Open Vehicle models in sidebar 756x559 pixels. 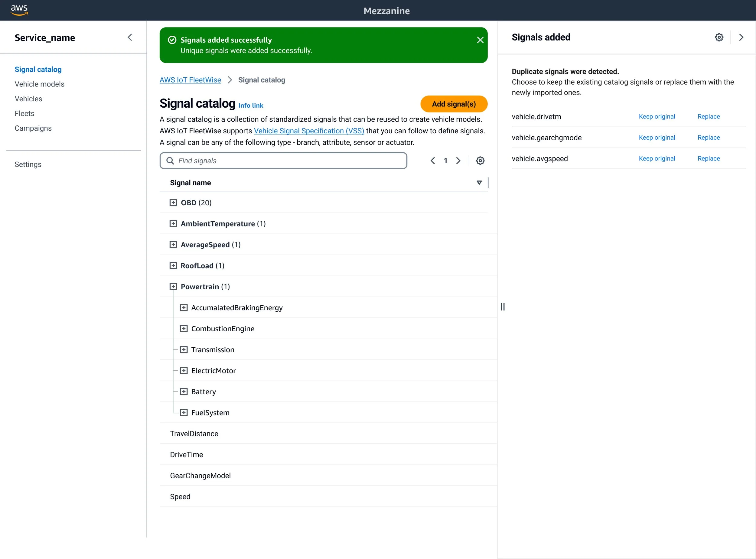click(39, 84)
